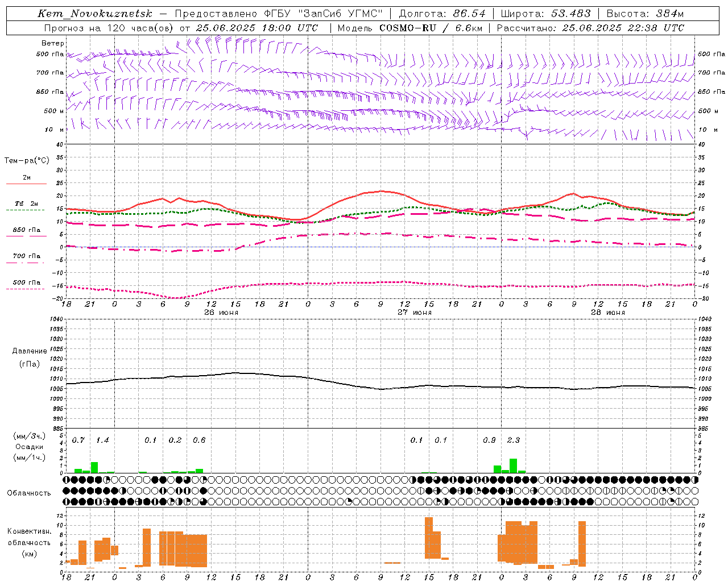Select the Давление pressure panel label
Screen dimensions: 728x582
coord(30,351)
